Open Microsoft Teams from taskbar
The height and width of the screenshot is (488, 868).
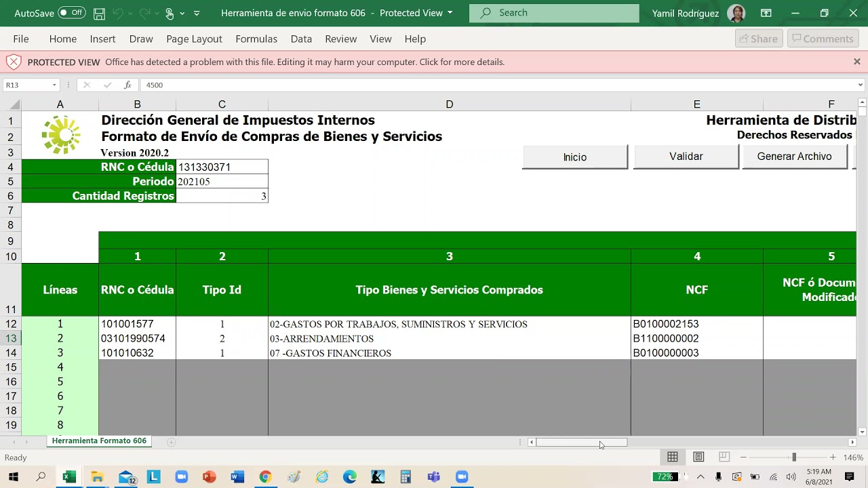(434, 477)
